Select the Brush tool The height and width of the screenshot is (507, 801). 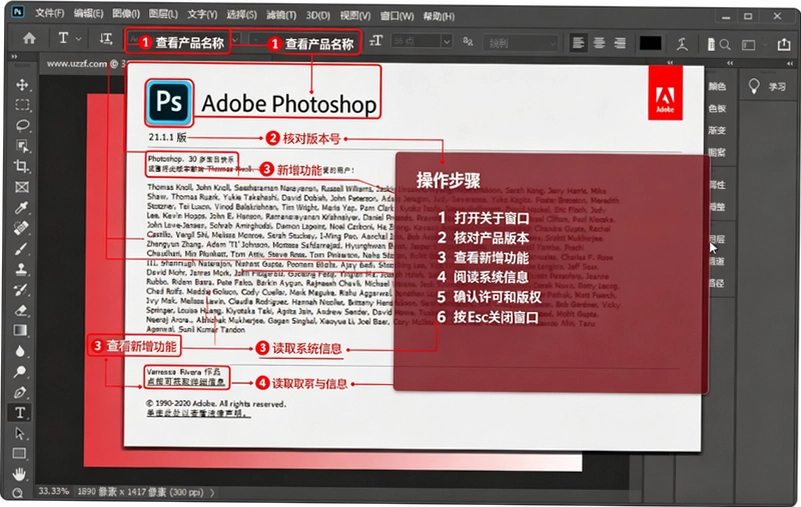click(21, 249)
